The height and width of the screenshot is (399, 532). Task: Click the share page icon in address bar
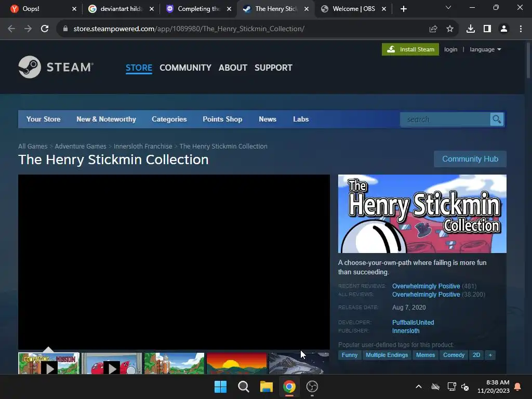[433, 29]
